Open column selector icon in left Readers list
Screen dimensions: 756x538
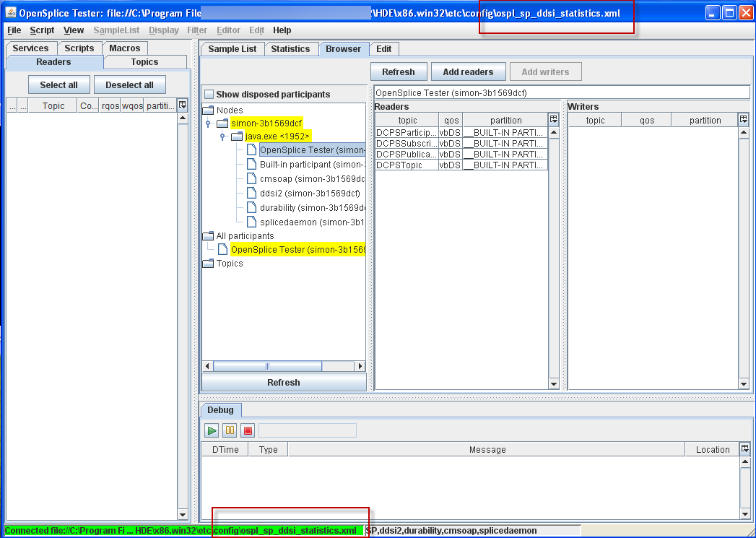[183, 105]
